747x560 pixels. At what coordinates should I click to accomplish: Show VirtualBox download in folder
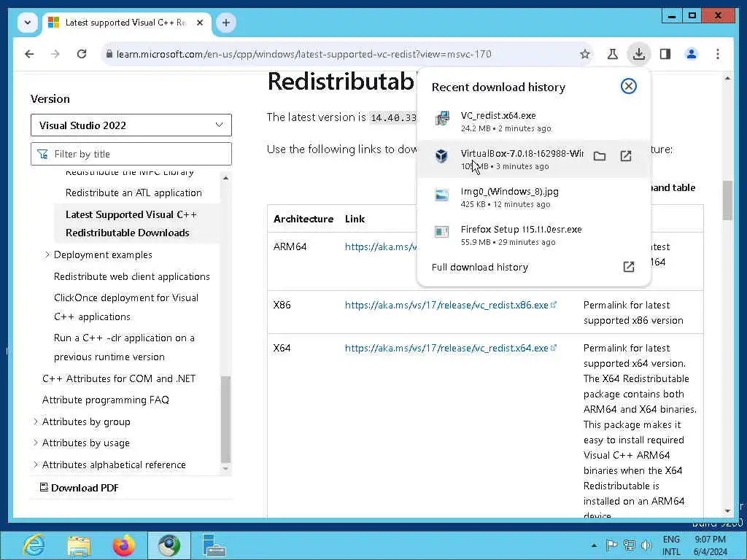(x=600, y=156)
